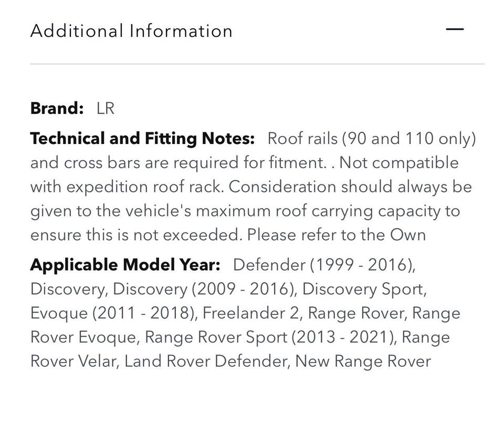504x424 pixels.
Task: Click 'Land Rover Defender' model entry
Action: (207, 361)
